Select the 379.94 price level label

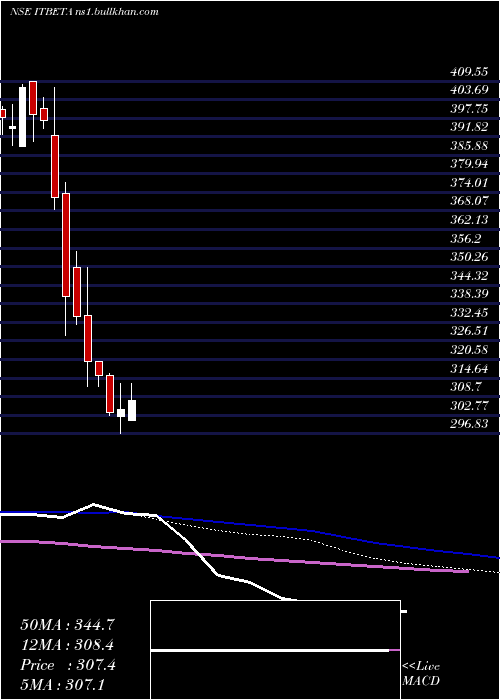(x=469, y=164)
